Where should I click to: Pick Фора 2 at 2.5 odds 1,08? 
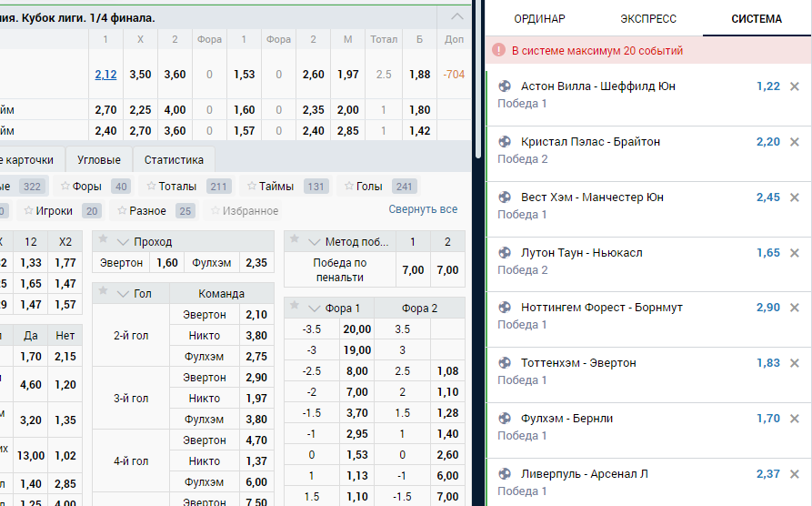coord(447,371)
